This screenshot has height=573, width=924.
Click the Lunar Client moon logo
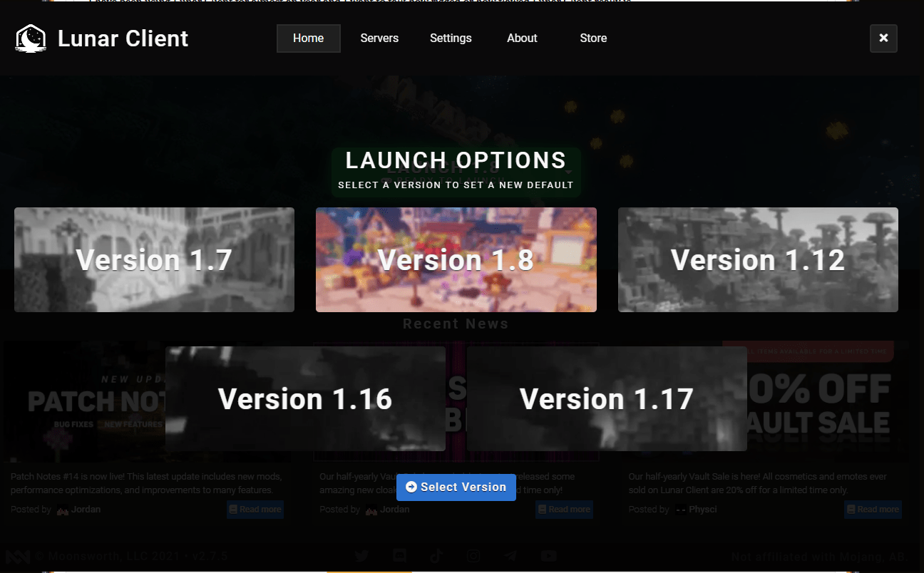pyautogui.click(x=31, y=38)
